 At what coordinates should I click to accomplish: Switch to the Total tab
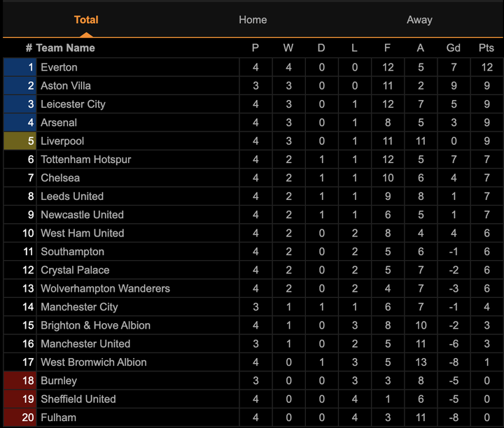86,20
